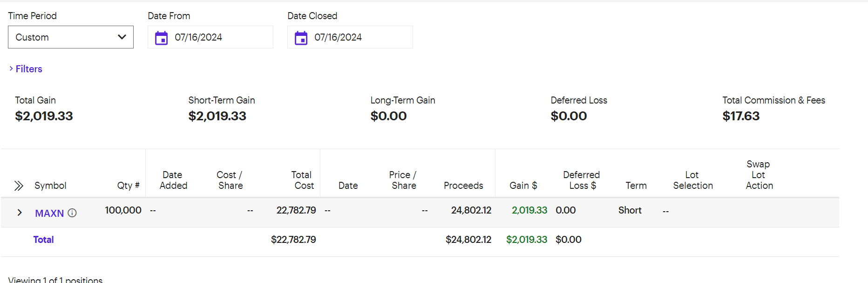This screenshot has width=868, height=283.
Task: Click Deferred Loss $0.00 summary value
Action: (x=569, y=116)
